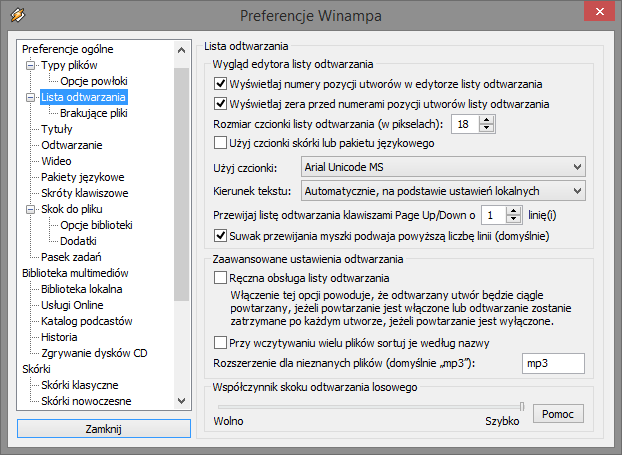Viewport: 622px width, 455px height.
Task: Open the 'Kierunek tekstu' dropdown
Action: 443,191
